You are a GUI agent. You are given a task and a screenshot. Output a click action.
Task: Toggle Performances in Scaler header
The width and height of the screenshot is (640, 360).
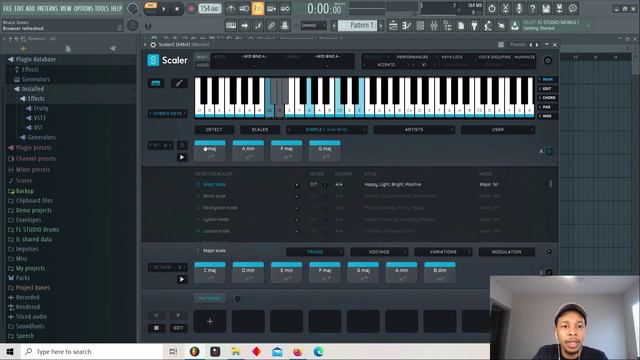[x=412, y=57]
